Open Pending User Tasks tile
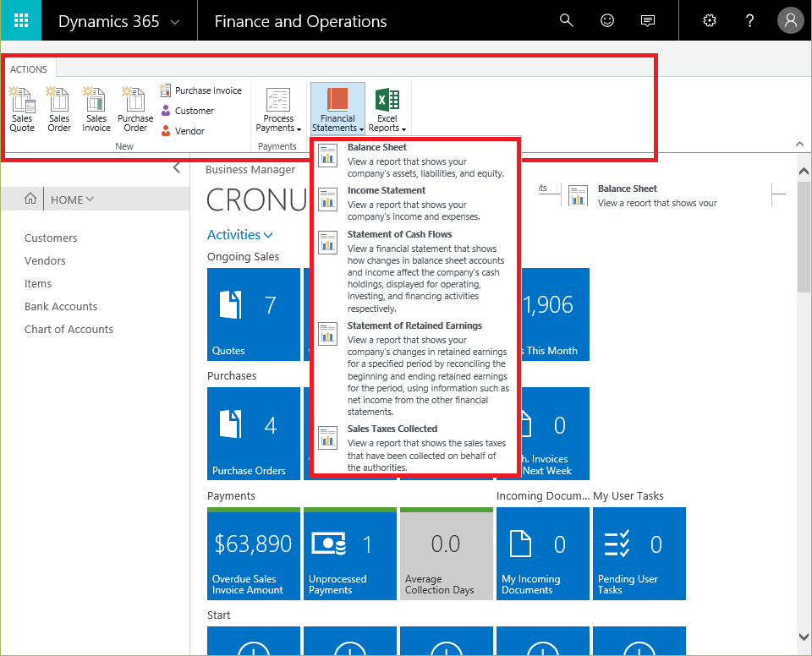812x656 pixels. point(639,554)
